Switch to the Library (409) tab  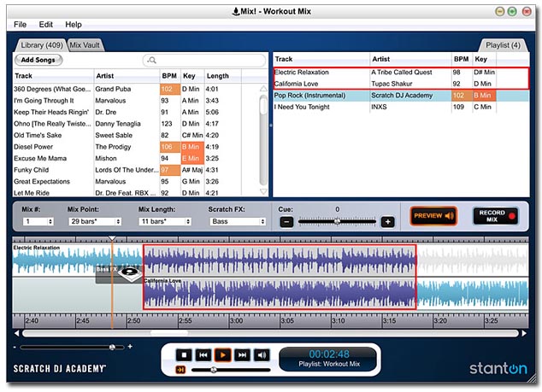(42, 45)
